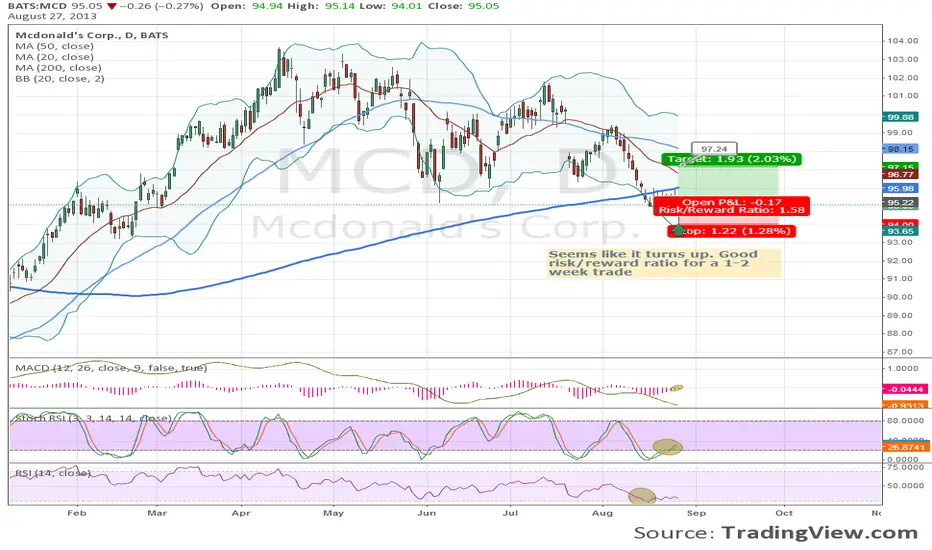The width and height of the screenshot is (932, 550).
Task: Select the Stoch RSI (3, 3, 14, 14, close) label
Action: click(x=93, y=418)
